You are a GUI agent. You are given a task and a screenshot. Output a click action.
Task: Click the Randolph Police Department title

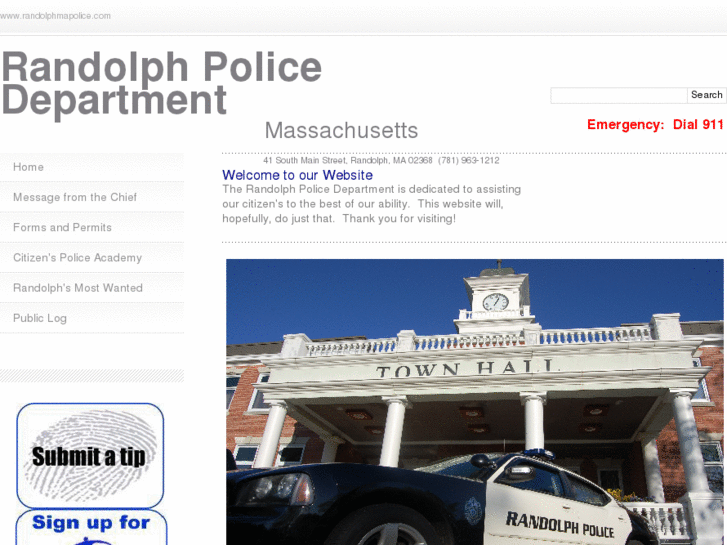[x=161, y=83]
